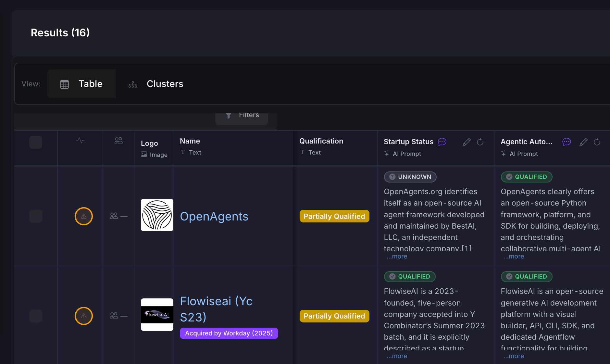Click the people column header icon
This screenshot has width=610, height=364.
(118, 140)
